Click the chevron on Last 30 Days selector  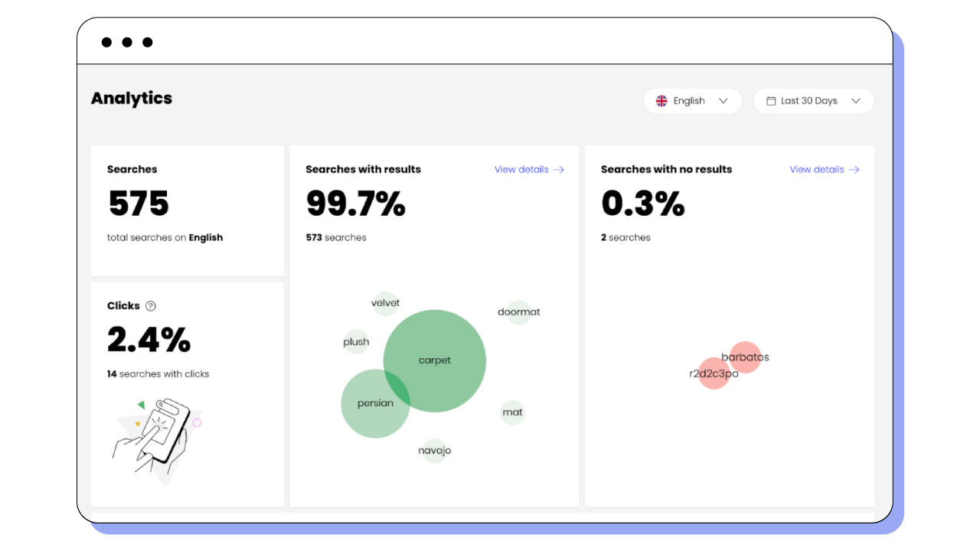[856, 100]
